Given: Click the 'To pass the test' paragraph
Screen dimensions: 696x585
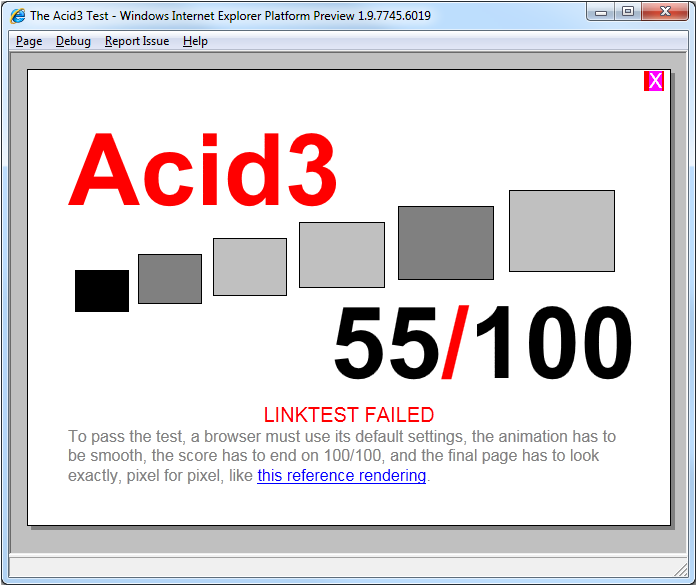Looking at the screenshot, I should [342, 456].
